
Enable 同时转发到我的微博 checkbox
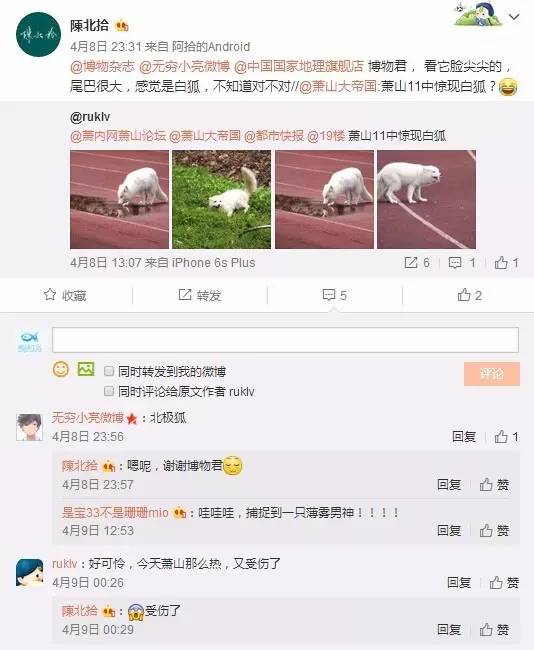point(109,371)
